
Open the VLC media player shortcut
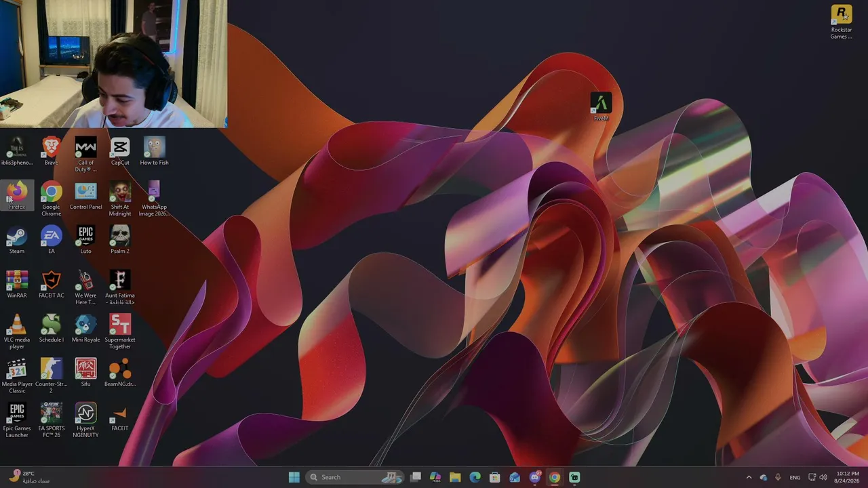[17, 332]
